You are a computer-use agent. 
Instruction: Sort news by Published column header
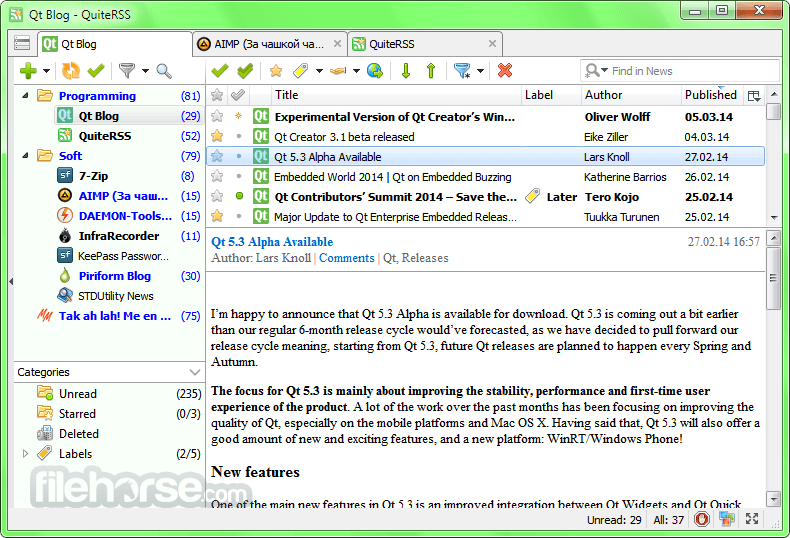pos(711,95)
